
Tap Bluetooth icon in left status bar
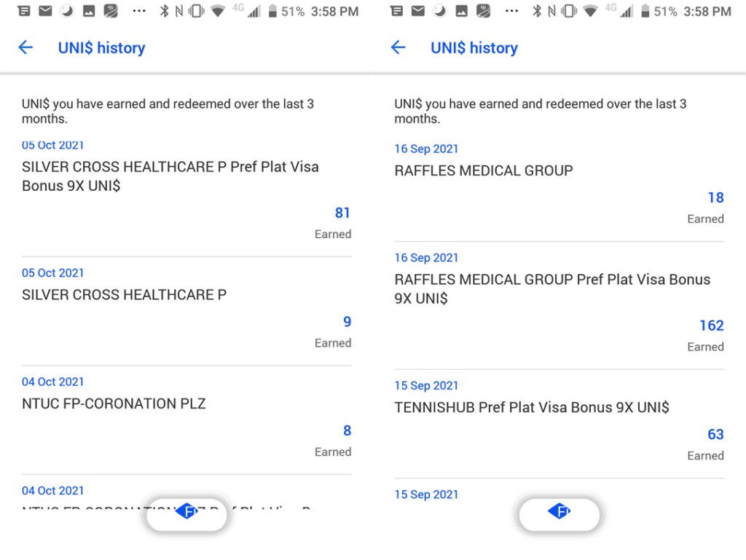164,11
